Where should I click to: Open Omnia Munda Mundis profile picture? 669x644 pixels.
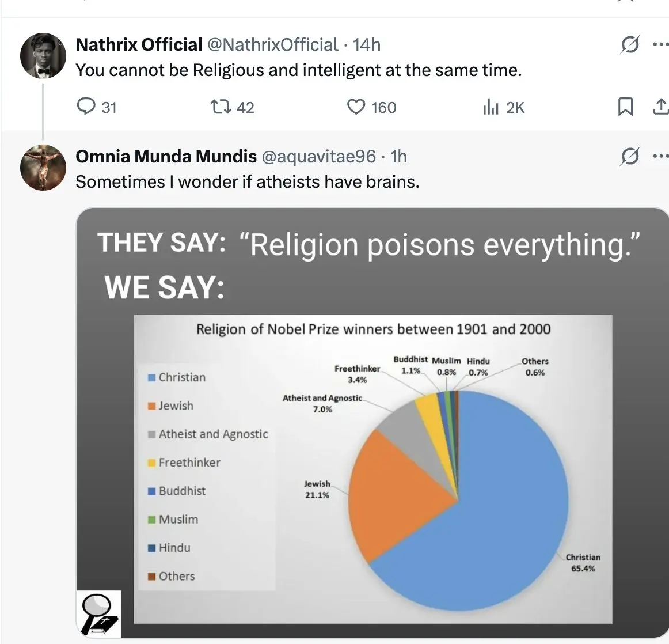tap(43, 168)
